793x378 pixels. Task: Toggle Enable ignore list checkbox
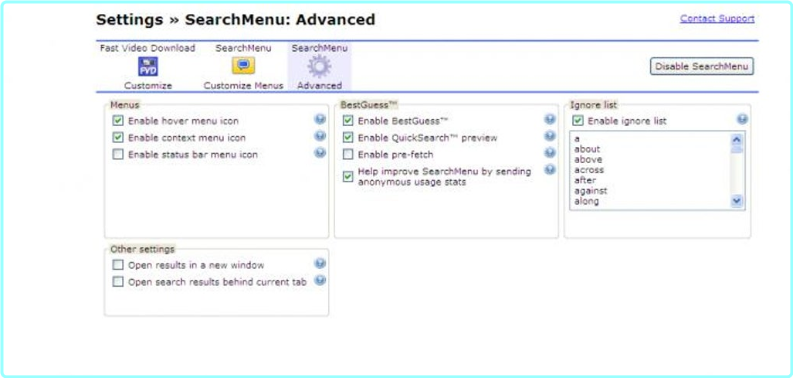[x=578, y=121]
